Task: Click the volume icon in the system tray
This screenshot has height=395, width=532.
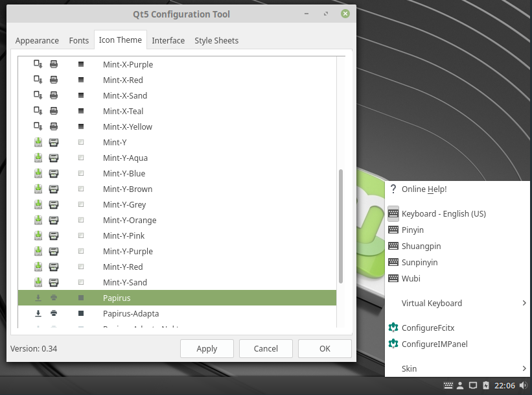Action: click(x=523, y=385)
